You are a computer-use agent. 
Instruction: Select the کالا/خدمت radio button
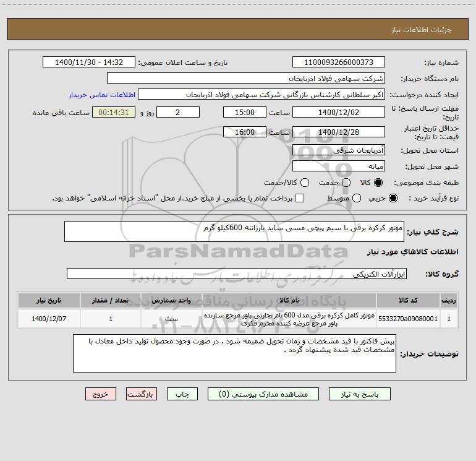(305, 183)
